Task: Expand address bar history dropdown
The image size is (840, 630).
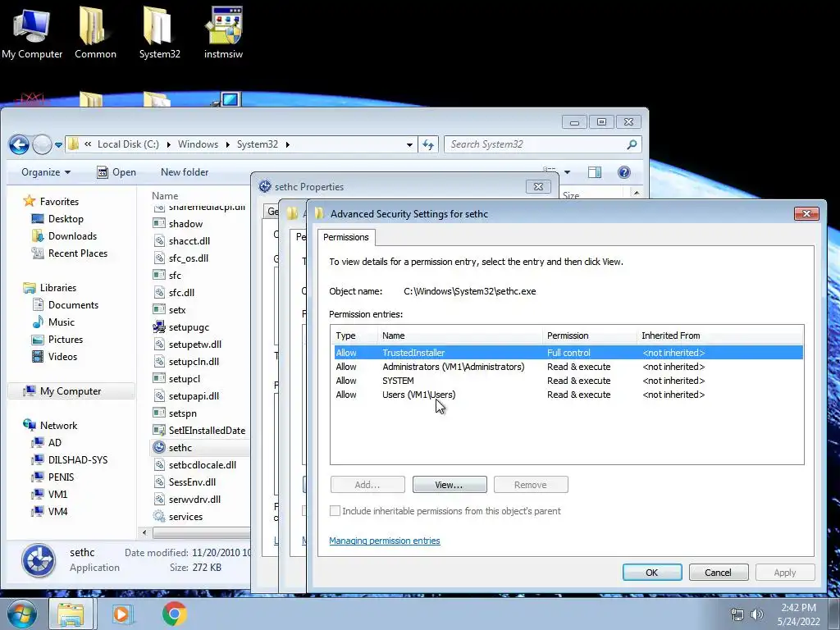Action: coord(409,144)
